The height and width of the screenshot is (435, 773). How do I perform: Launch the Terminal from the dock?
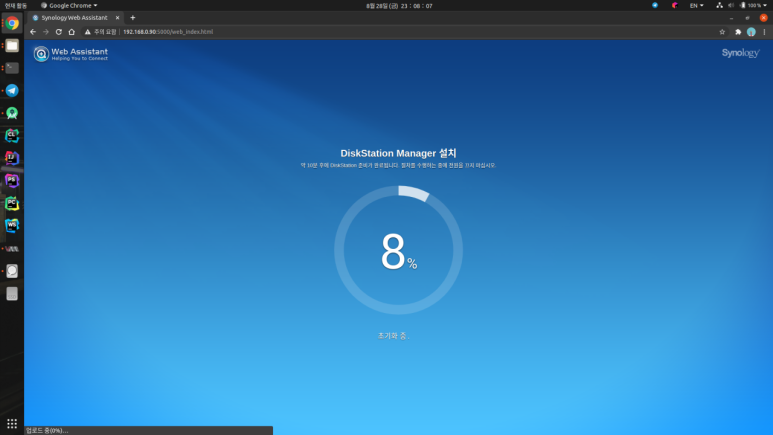[12, 68]
